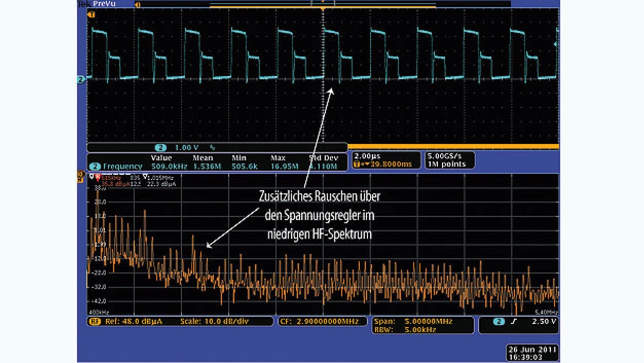Click the 2.50 V trigger level readout
644x363 pixels.
[x=544, y=321]
